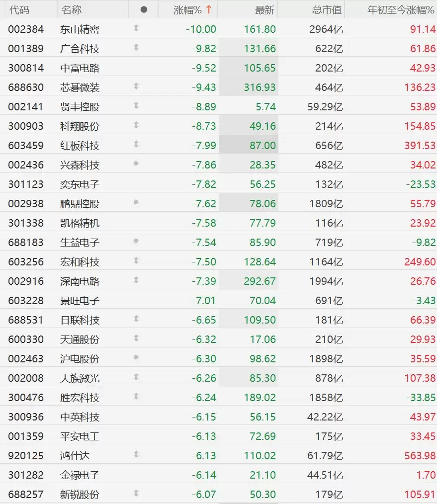Screen dimensions: 437x504
Task: Click the dot column header
Action: point(144,9)
